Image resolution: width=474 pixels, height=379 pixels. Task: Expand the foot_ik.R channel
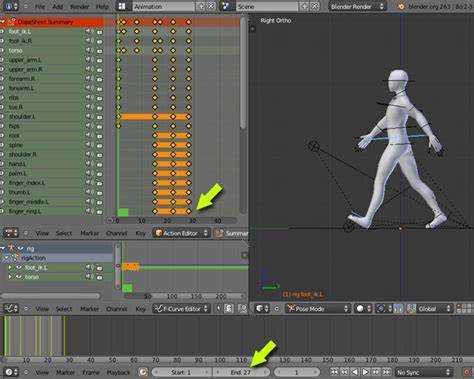pos(2,41)
